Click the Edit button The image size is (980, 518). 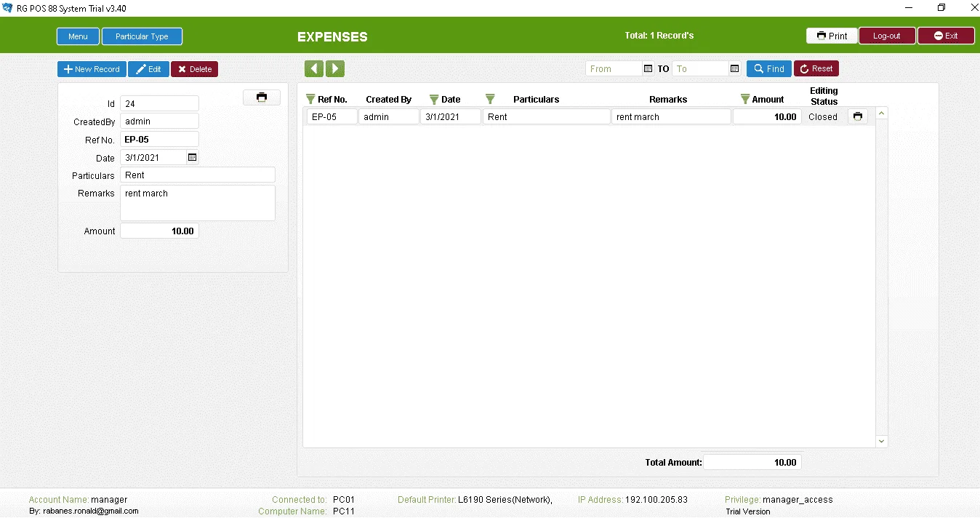[148, 69]
